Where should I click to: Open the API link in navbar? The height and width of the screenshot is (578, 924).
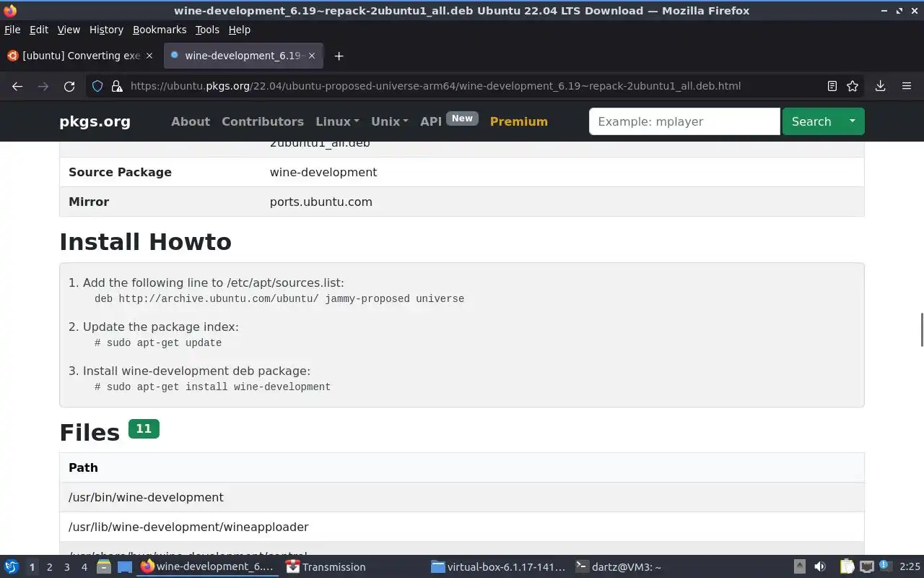click(x=431, y=121)
